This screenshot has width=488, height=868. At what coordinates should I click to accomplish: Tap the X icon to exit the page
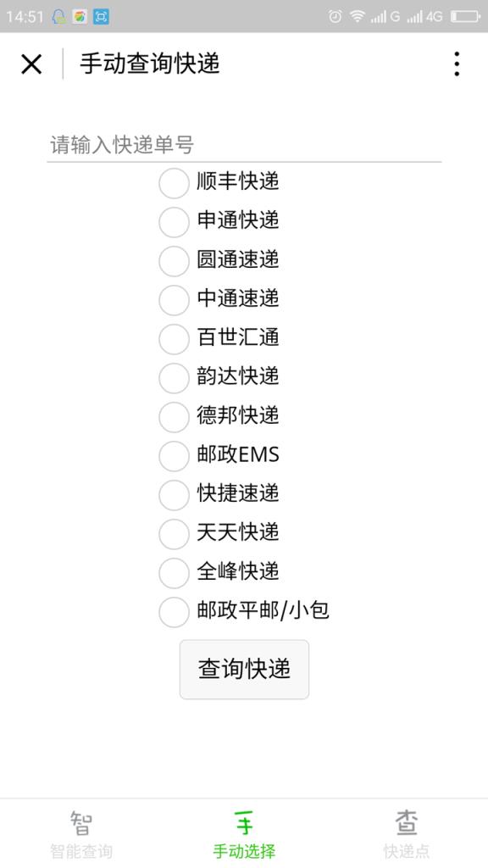point(31,64)
